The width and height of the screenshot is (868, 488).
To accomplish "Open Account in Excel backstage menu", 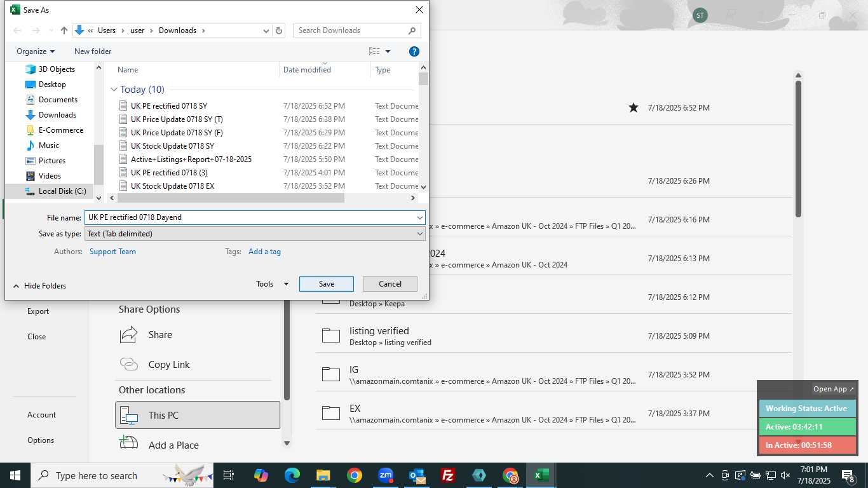I will (41, 415).
